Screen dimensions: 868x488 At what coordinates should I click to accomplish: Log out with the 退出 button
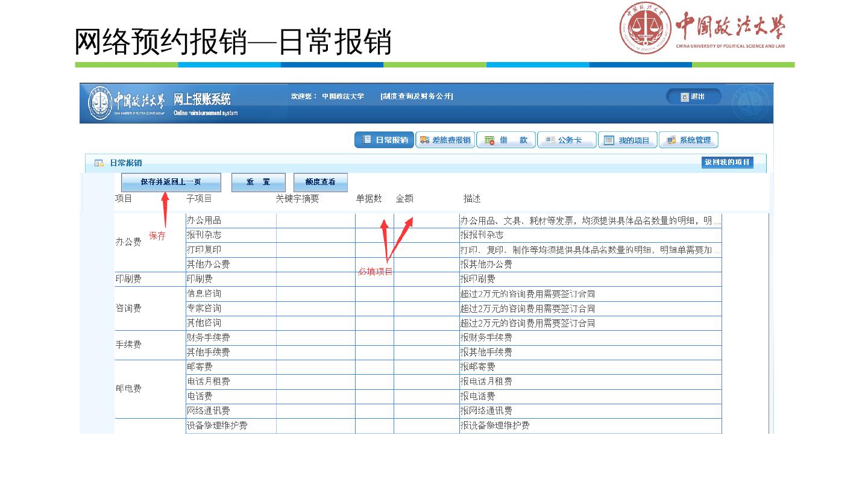693,97
